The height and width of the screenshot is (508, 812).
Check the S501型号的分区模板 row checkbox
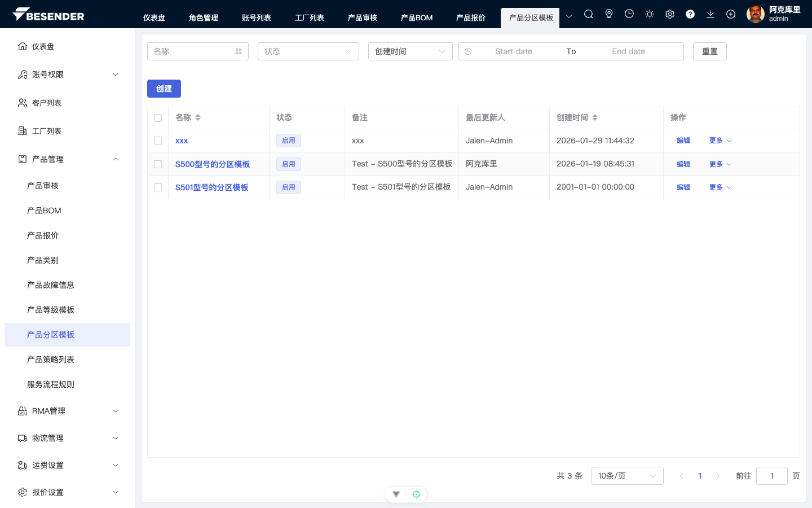(158, 187)
